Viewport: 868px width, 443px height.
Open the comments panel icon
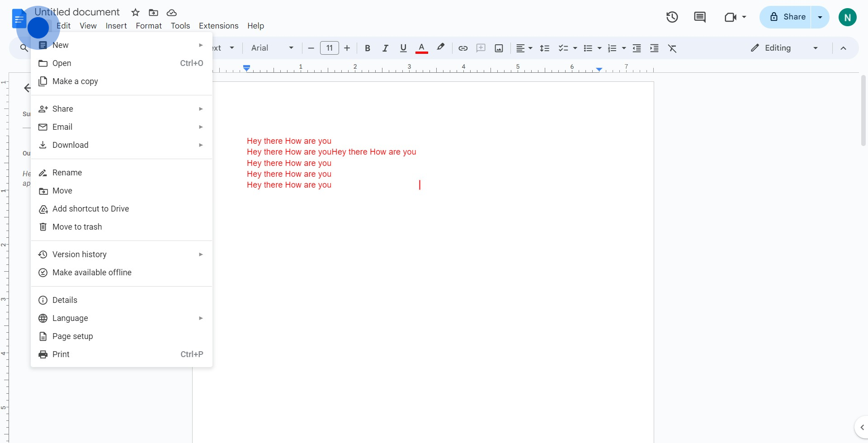coord(700,17)
